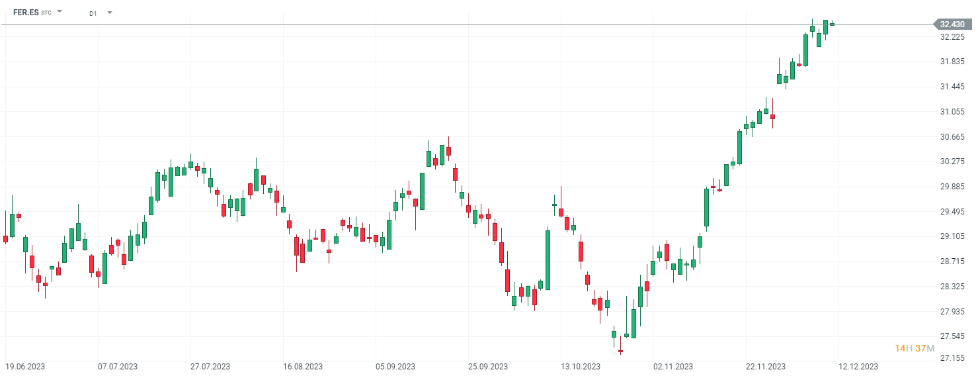
Task: Click the 25.09.2023 date marker
Action: [x=487, y=366]
